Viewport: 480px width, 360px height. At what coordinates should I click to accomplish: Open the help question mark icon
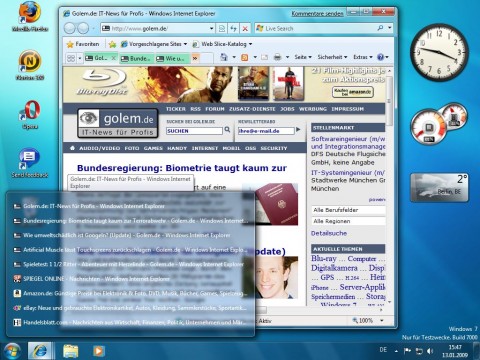tap(380, 57)
